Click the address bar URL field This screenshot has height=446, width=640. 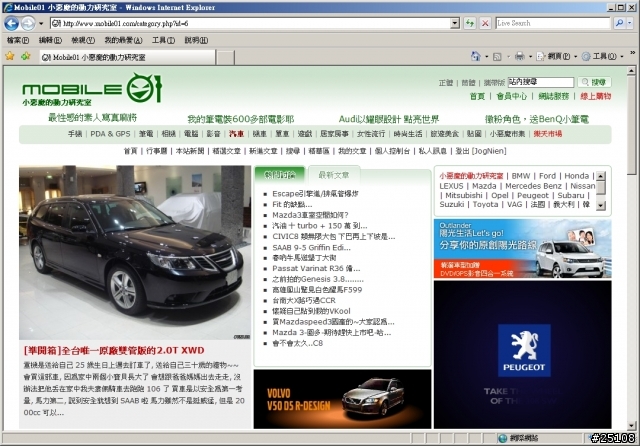coord(250,23)
